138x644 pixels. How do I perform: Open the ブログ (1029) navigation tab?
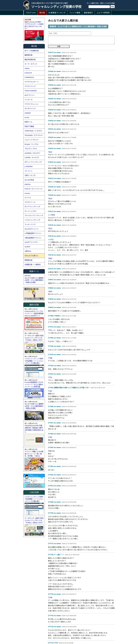coord(31,12)
